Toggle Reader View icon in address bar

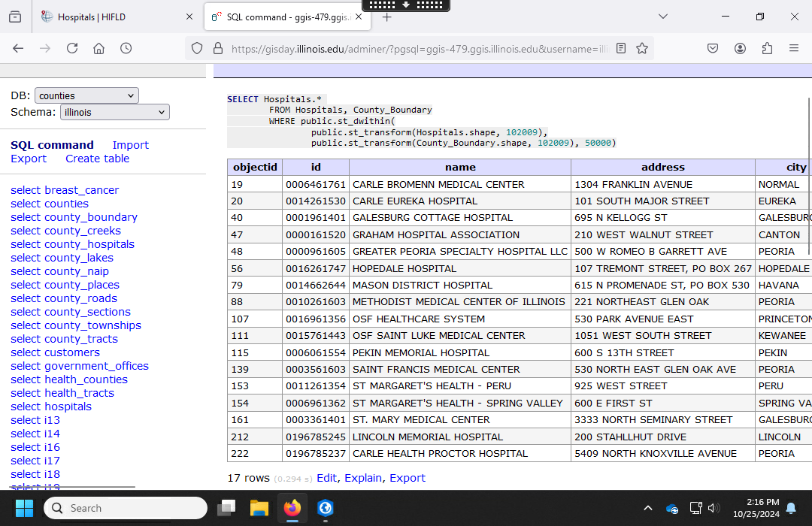point(621,48)
